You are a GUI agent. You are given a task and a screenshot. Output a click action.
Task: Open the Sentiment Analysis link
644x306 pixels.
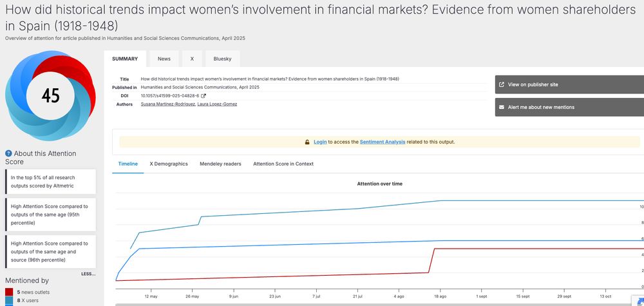click(383, 142)
